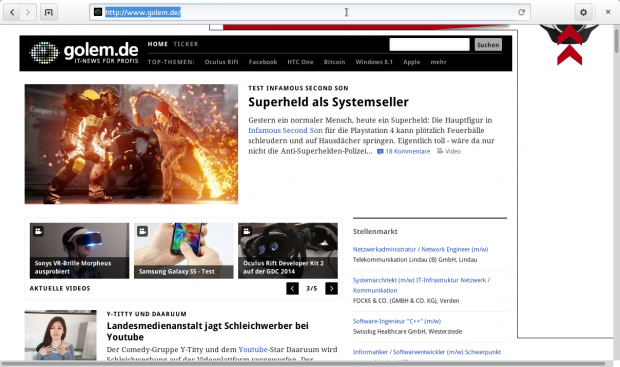The height and width of the screenshot is (367, 620).
Task: Open the Informatiker / Softwareentwickler job listing
Action: coord(427,352)
